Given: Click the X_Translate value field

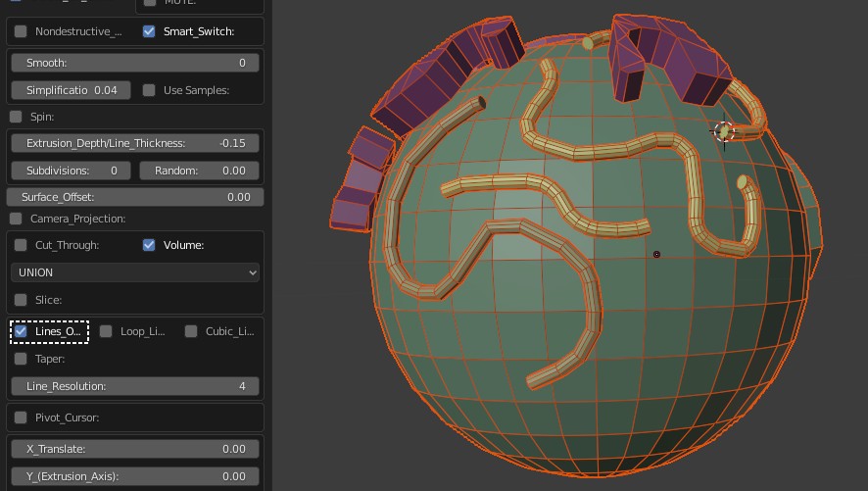Looking at the screenshot, I should [135, 449].
